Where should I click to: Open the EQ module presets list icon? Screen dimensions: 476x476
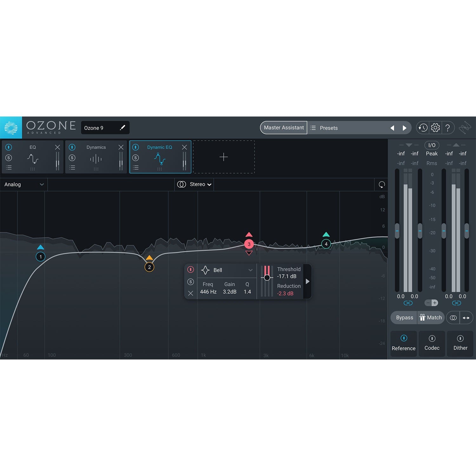click(x=9, y=168)
